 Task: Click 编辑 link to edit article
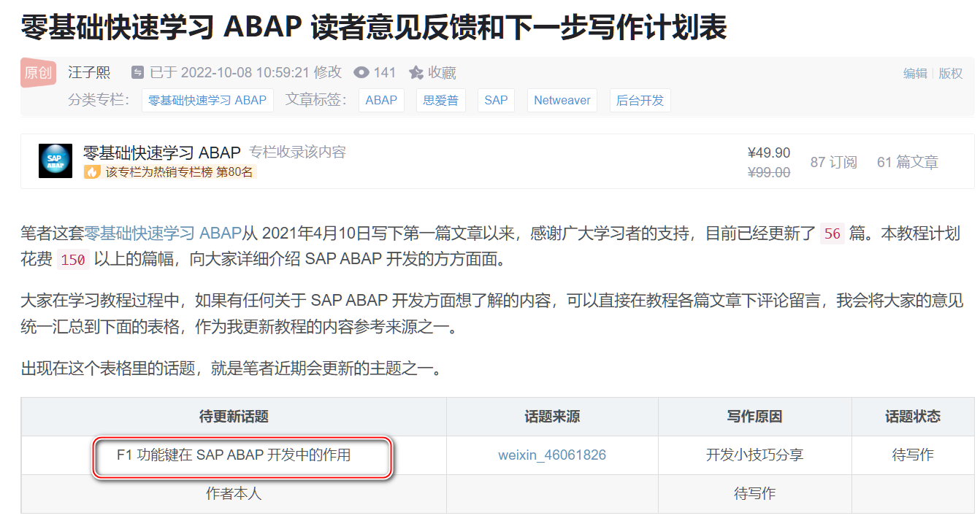pos(915,73)
